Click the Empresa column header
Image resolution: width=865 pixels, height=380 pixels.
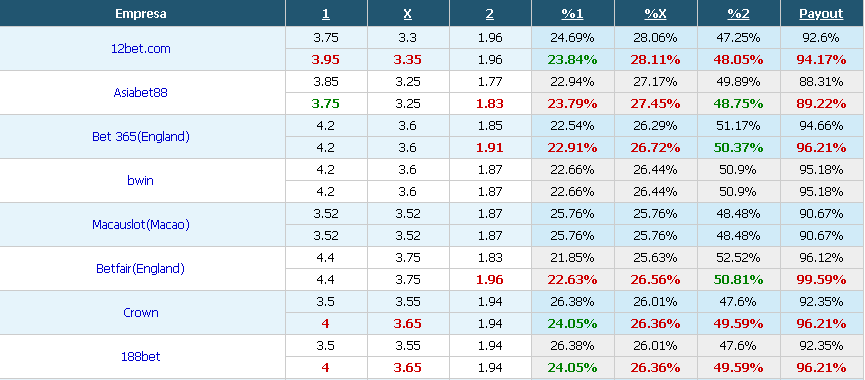[141, 14]
